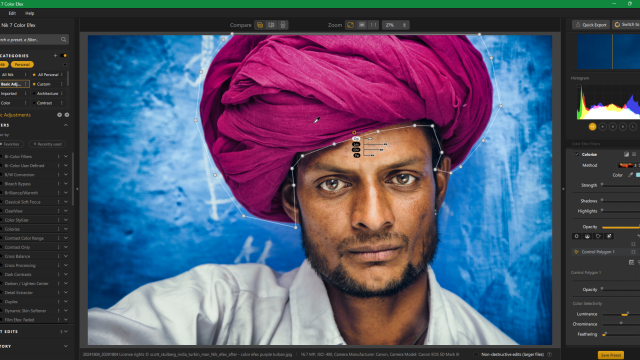Click the Quick Export button

click(x=591, y=25)
